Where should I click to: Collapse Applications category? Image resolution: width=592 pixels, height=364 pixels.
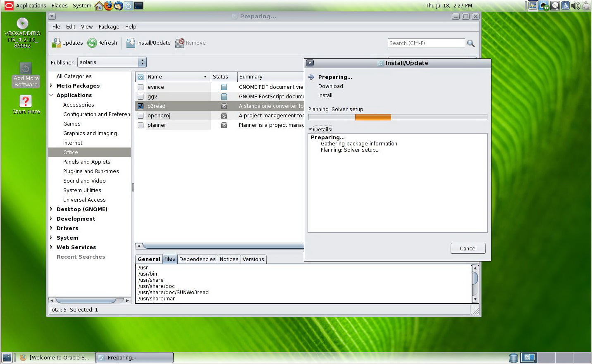click(x=51, y=95)
